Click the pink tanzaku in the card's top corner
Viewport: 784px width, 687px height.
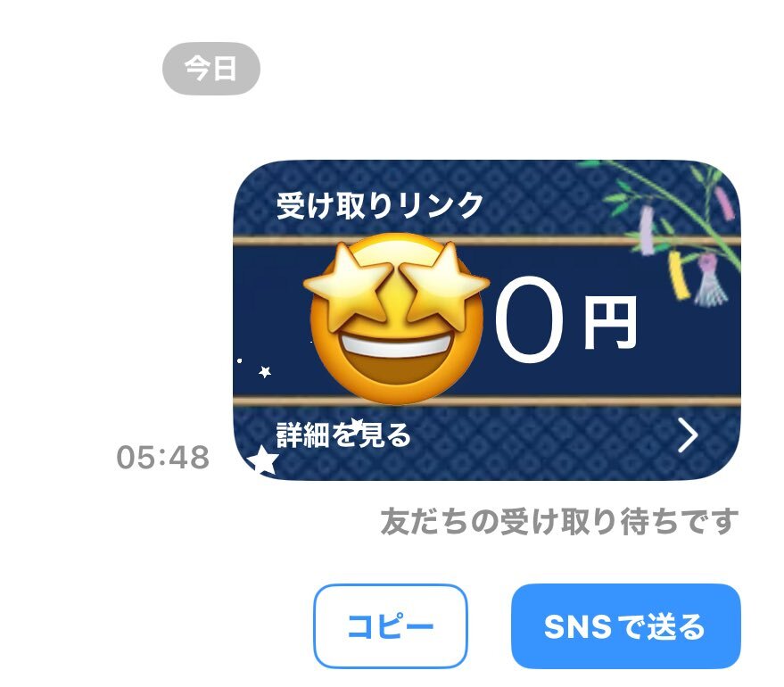[725, 203]
